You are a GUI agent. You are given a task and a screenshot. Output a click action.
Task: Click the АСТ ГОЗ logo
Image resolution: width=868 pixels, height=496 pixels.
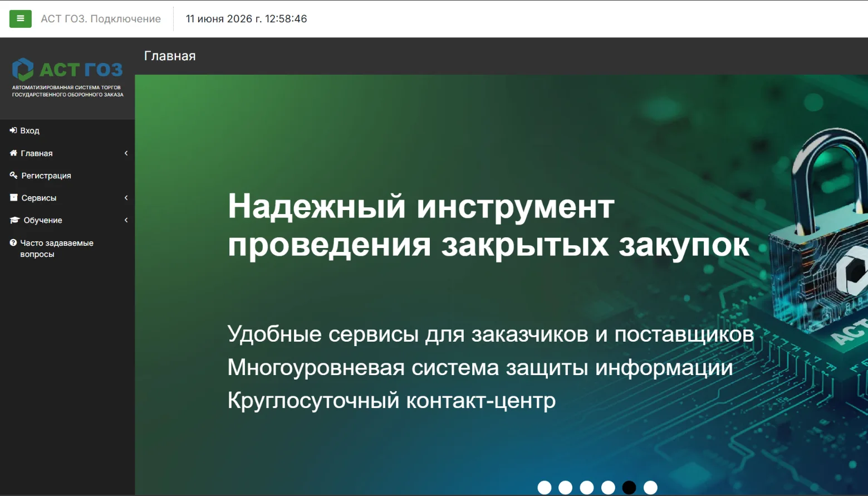click(x=67, y=77)
